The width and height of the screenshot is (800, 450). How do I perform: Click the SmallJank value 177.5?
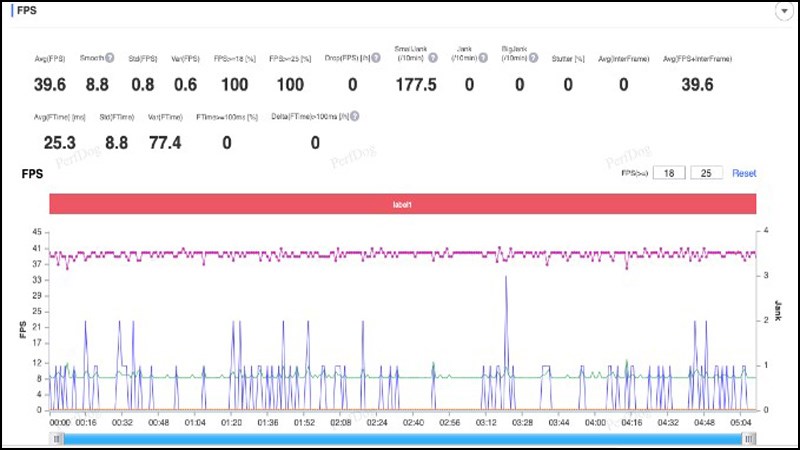[x=416, y=85]
